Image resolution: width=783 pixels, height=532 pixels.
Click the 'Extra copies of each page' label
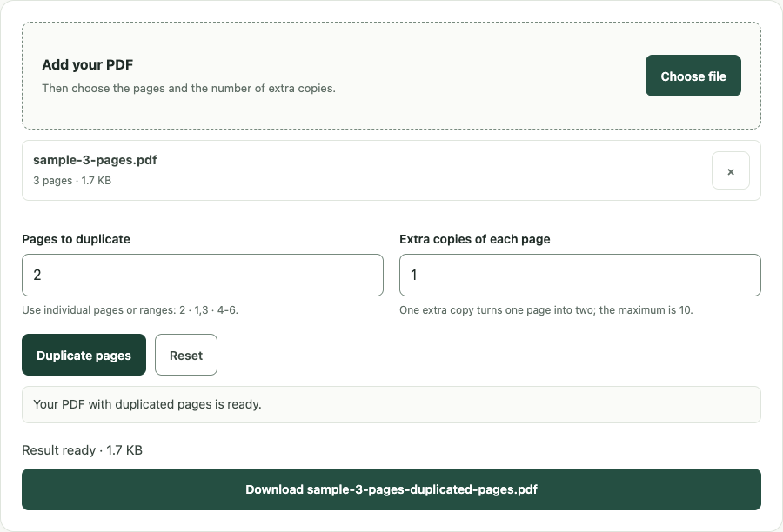(475, 239)
